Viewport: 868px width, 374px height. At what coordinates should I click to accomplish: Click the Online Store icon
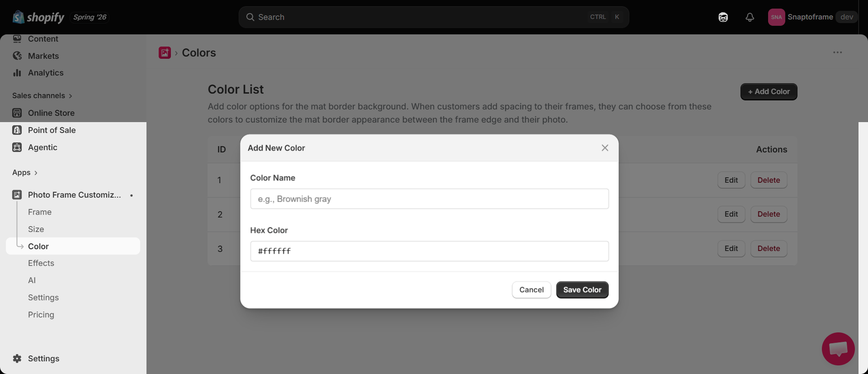17,113
